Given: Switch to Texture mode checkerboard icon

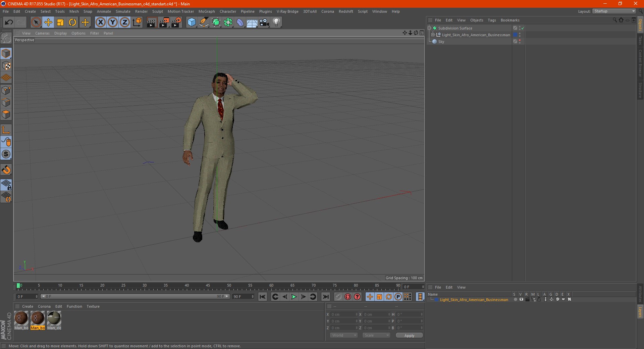Looking at the screenshot, I should click(6, 66).
